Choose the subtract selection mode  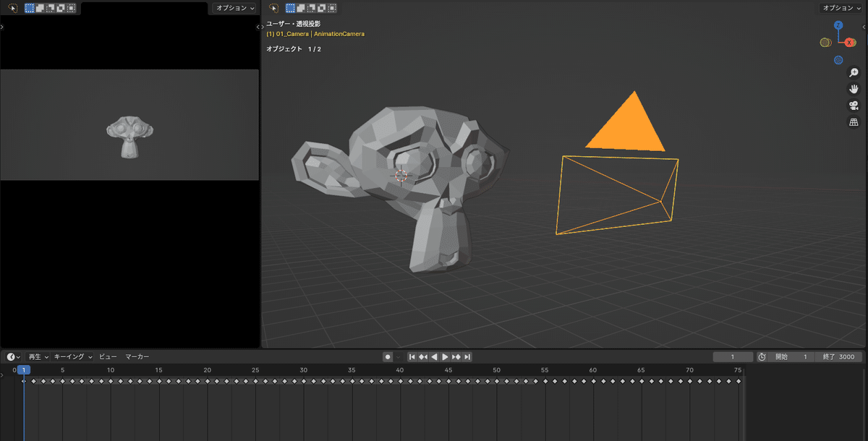(x=312, y=7)
